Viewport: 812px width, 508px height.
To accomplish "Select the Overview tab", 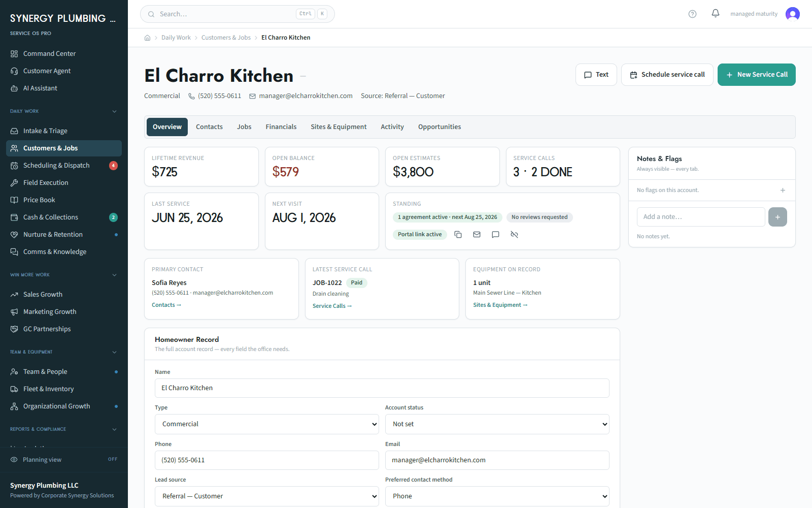I will tap(167, 127).
